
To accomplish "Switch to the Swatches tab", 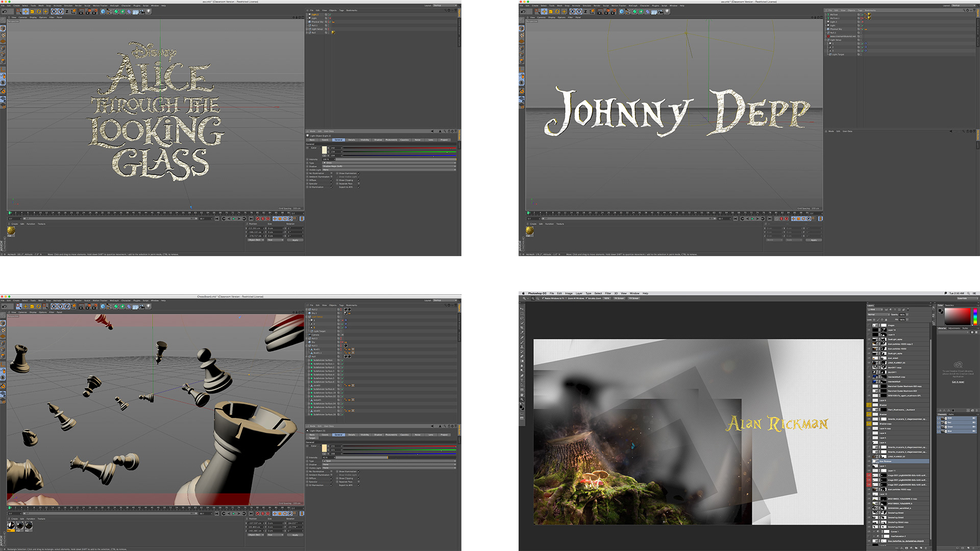I will coord(950,305).
